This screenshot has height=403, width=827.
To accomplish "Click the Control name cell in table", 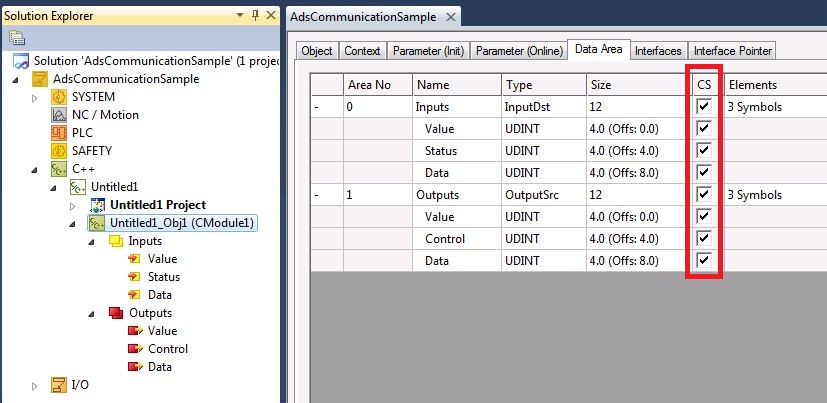I will pyautogui.click(x=457, y=239).
